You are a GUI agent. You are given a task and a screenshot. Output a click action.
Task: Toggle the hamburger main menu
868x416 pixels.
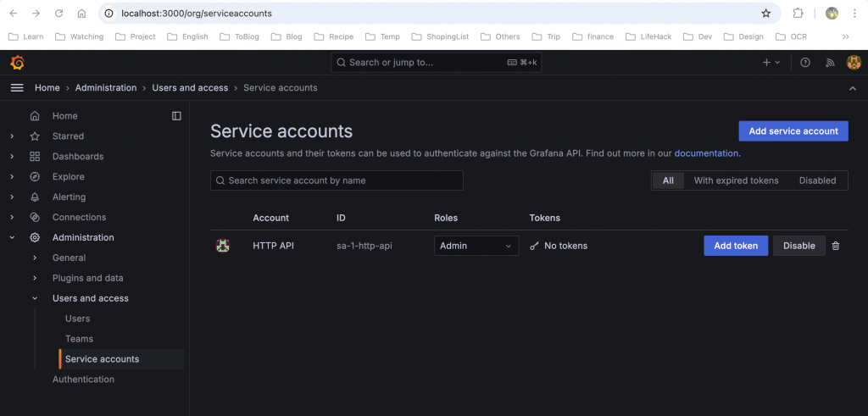[17, 88]
